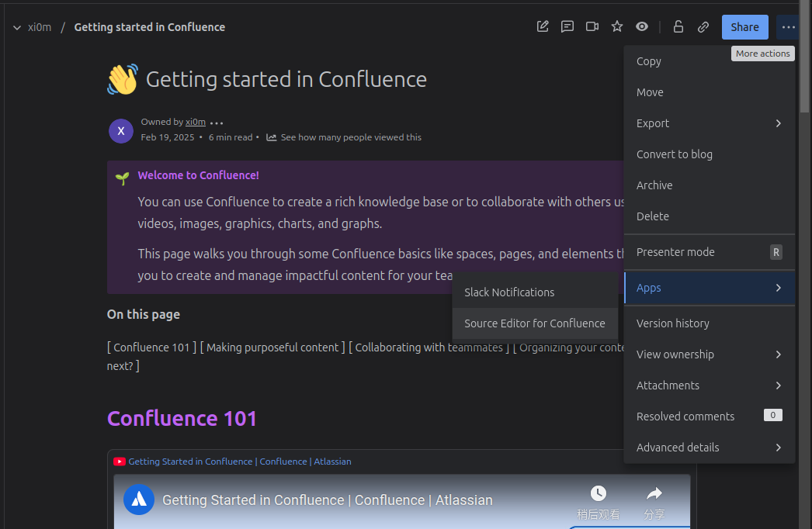Jump to Making purposeful content section
This screenshot has width=812, height=529.
[x=272, y=347]
